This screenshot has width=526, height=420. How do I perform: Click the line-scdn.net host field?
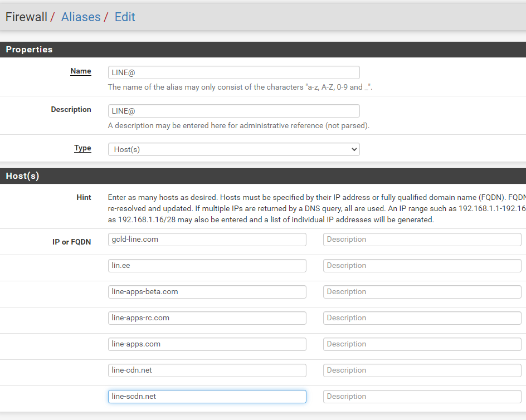click(x=207, y=397)
